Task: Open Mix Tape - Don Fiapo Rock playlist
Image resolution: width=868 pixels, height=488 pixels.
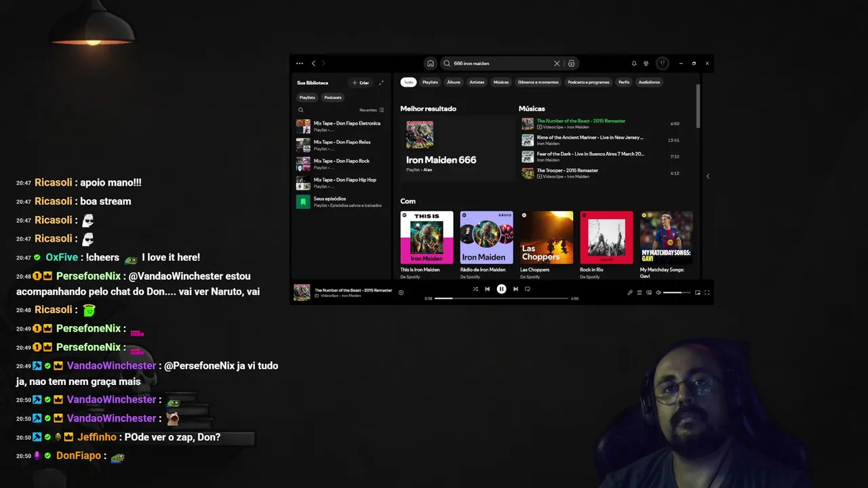Action: pos(341,164)
